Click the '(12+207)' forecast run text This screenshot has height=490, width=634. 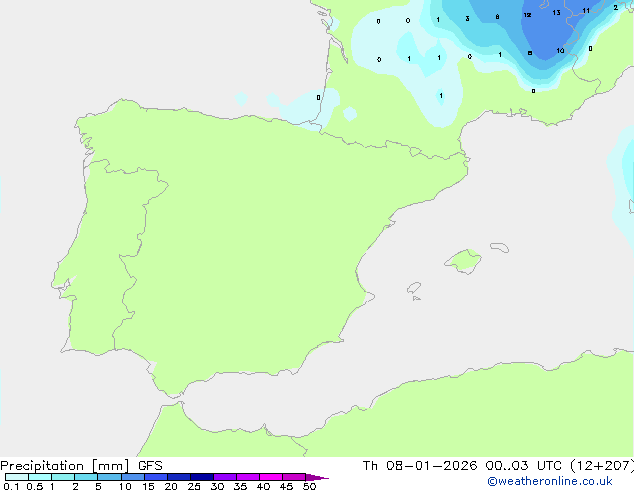pos(602,466)
